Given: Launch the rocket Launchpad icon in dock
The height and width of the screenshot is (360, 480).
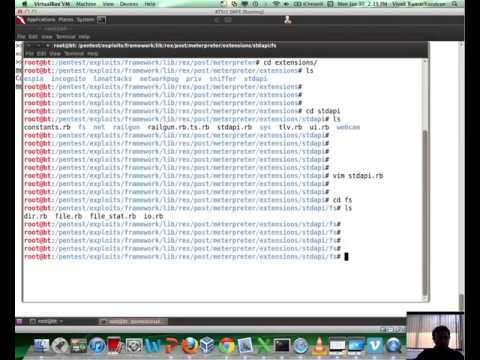Looking at the screenshot, I should click(x=60, y=346).
